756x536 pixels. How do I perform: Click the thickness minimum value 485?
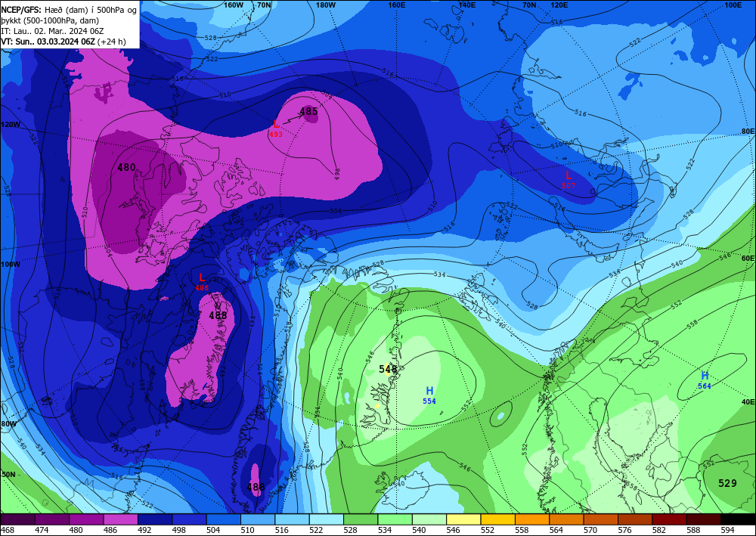pos(308,112)
